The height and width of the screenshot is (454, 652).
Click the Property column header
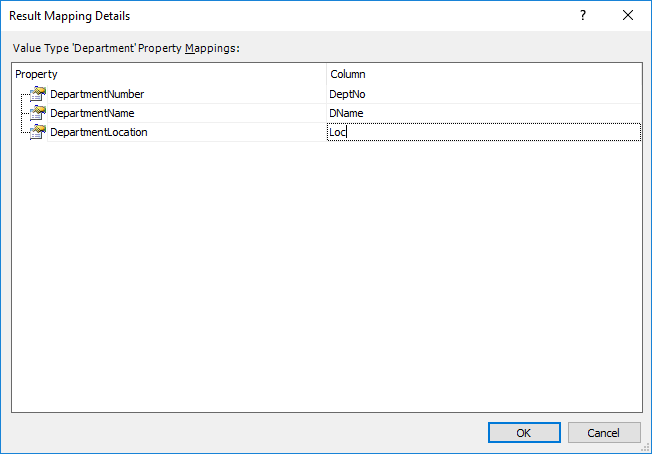[x=169, y=74]
